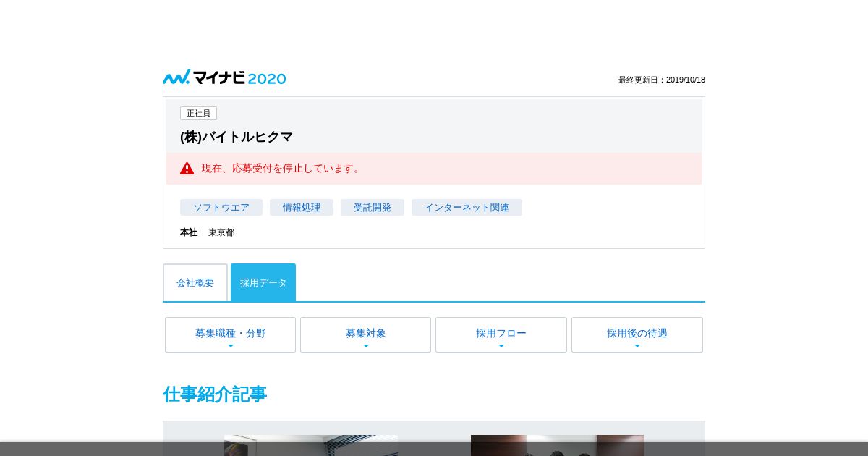Switch to the 会社概要 tab
868x456 pixels.
(x=195, y=283)
